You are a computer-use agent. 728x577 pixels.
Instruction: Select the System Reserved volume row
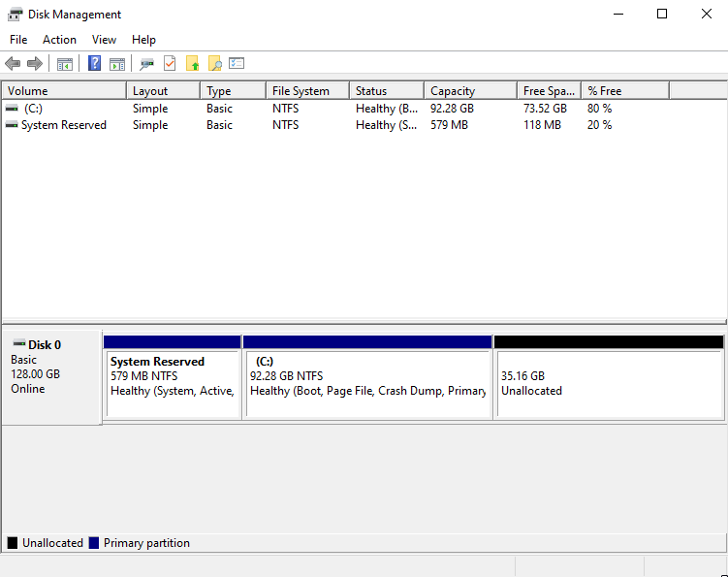[364, 125]
